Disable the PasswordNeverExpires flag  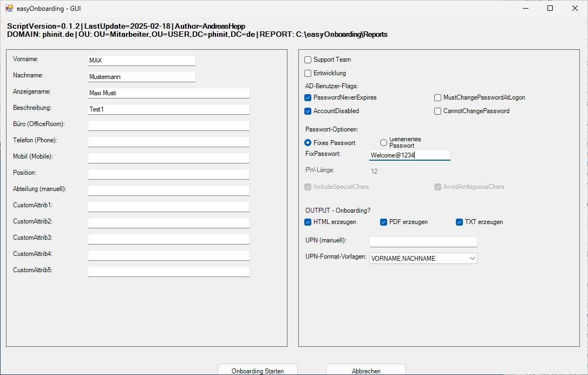[308, 97]
